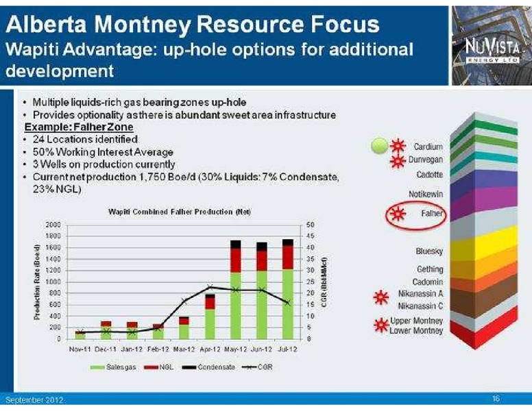The image size is (532, 411).
Task: Click the yellow layer in the stratigraphic column
Action: coord(484,242)
